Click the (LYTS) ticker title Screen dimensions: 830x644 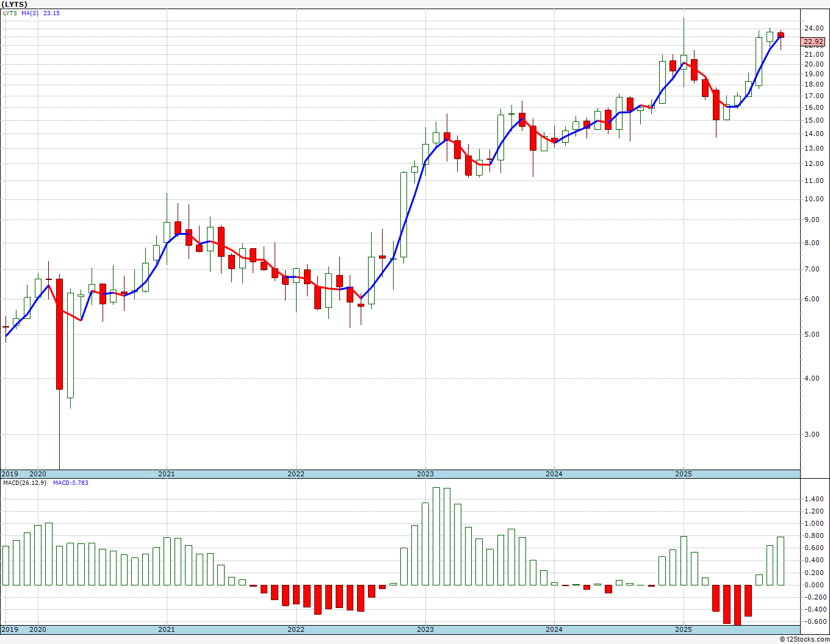pos(14,4)
